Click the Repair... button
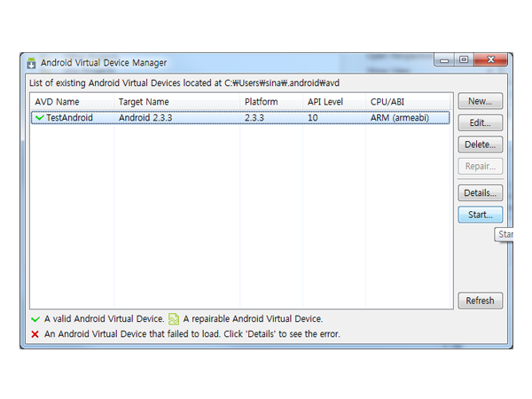Image resolution: width=532 pixels, height=399 pixels. pos(480,167)
